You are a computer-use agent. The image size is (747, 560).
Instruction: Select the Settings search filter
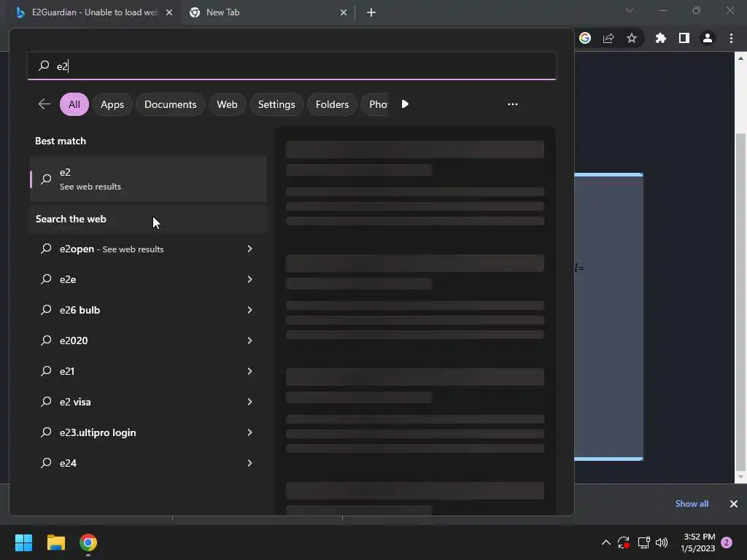pyautogui.click(x=276, y=104)
